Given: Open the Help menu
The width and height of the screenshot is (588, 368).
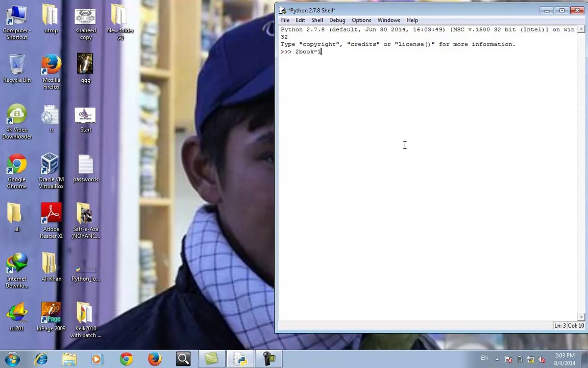Looking at the screenshot, I should (412, 20).
